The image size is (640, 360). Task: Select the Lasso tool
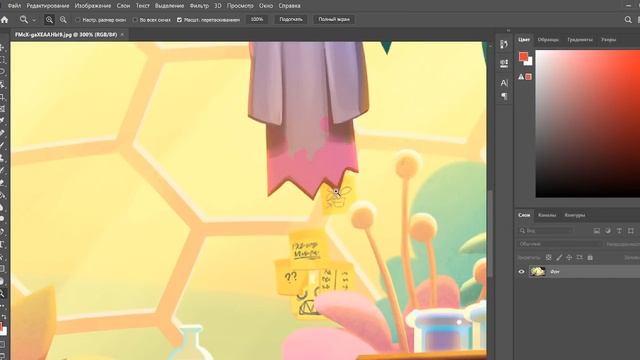tap(2, 72)
